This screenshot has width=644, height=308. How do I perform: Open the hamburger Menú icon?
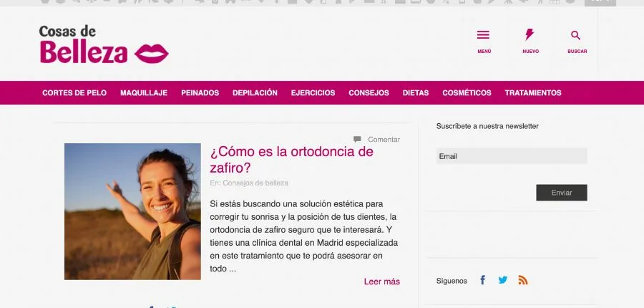pos(484,35)
